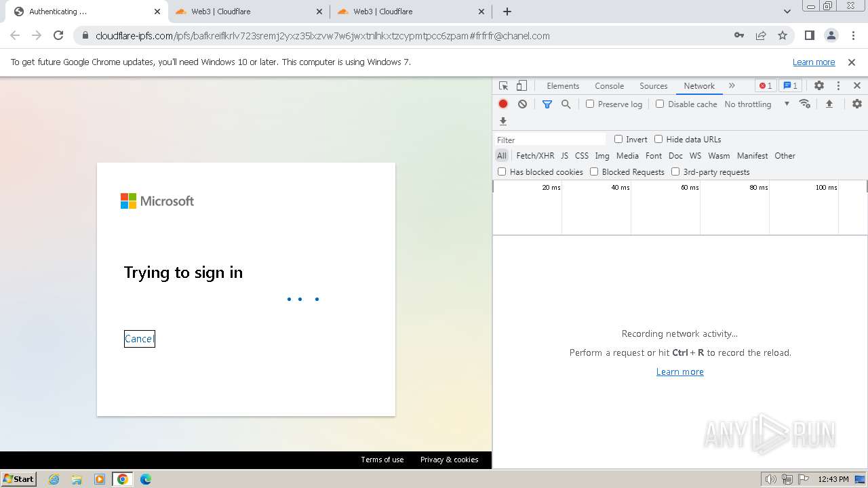Check Has blocked cookies checkbox
The width and height of the screenshot is (868, 488).
(502, 171)
